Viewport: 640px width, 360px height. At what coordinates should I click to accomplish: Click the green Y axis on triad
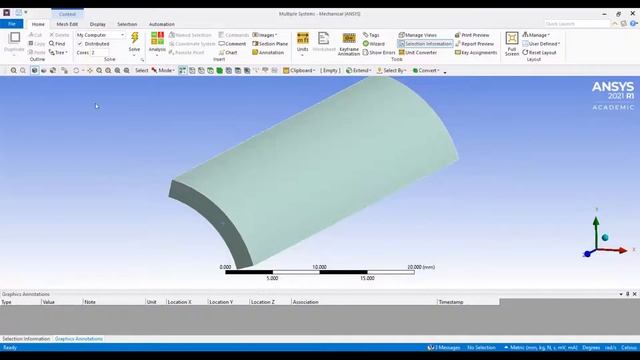point(596,232)
